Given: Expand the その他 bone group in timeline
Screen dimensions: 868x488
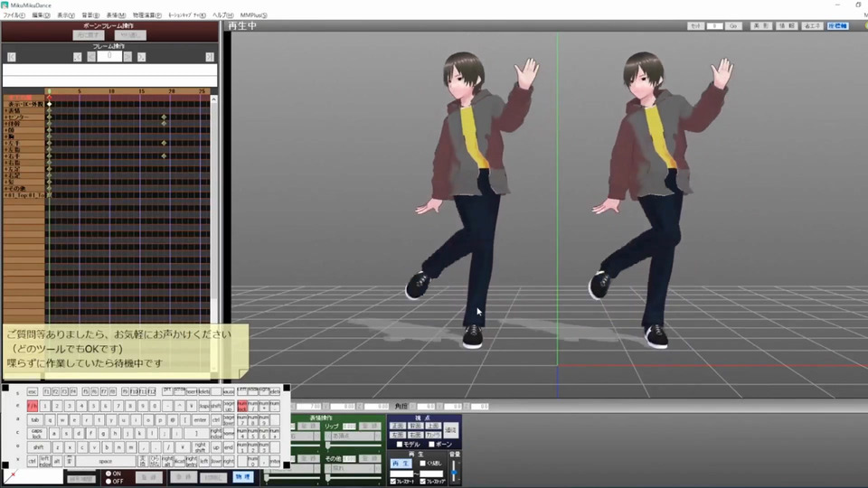Looking at the screenshot, I should point(5,188).
